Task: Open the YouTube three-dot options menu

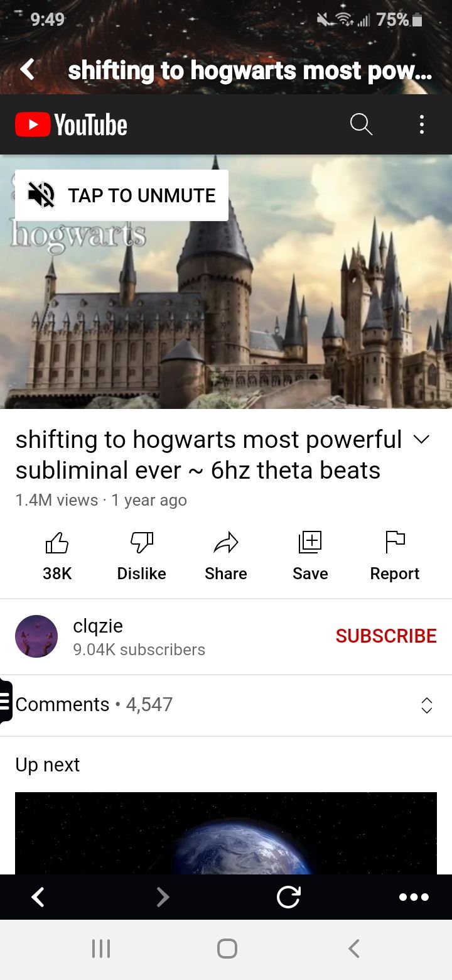Action: [422, 124]
